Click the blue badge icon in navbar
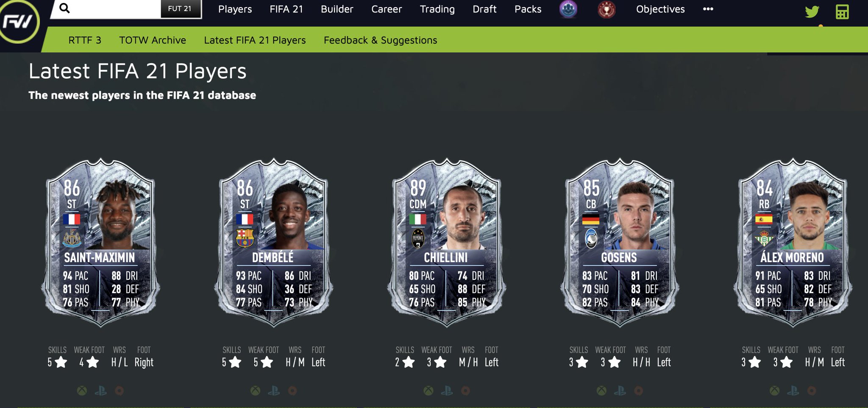This screenshot has height=408, width=868. click(x=568, y=9)
